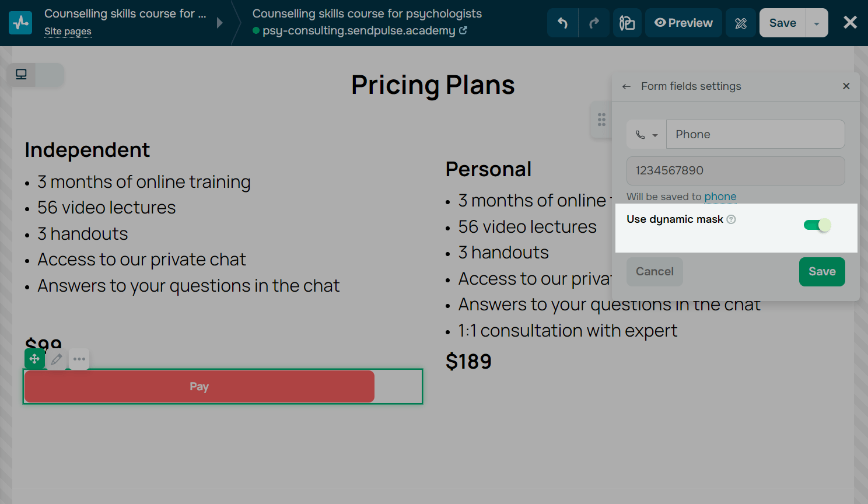Go back from Form fields settings

point(626,86)
